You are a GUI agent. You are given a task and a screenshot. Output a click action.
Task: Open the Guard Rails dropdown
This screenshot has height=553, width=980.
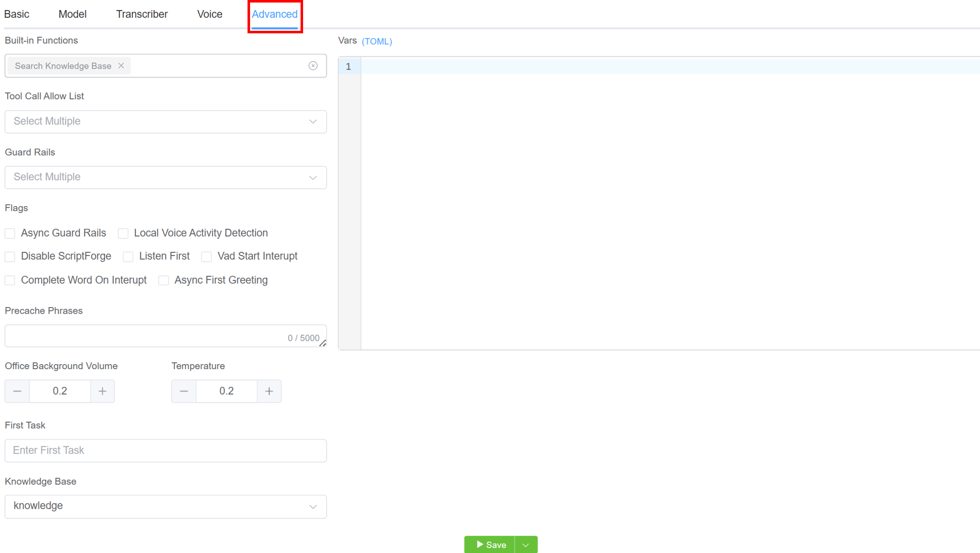166,177
